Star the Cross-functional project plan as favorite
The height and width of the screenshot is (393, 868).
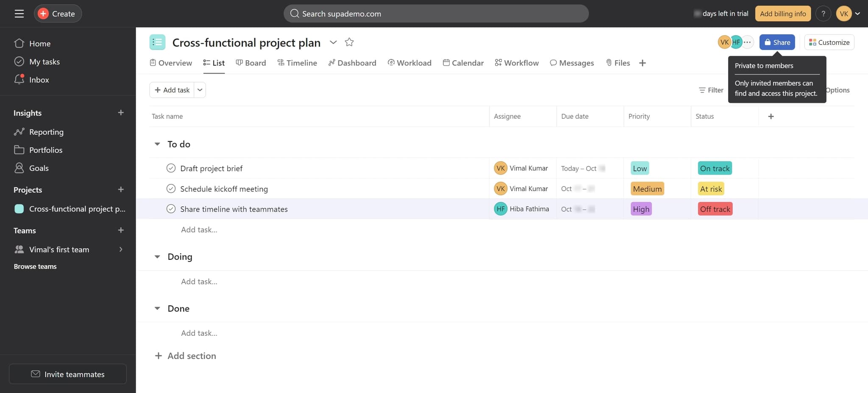(x=349, y=42)
